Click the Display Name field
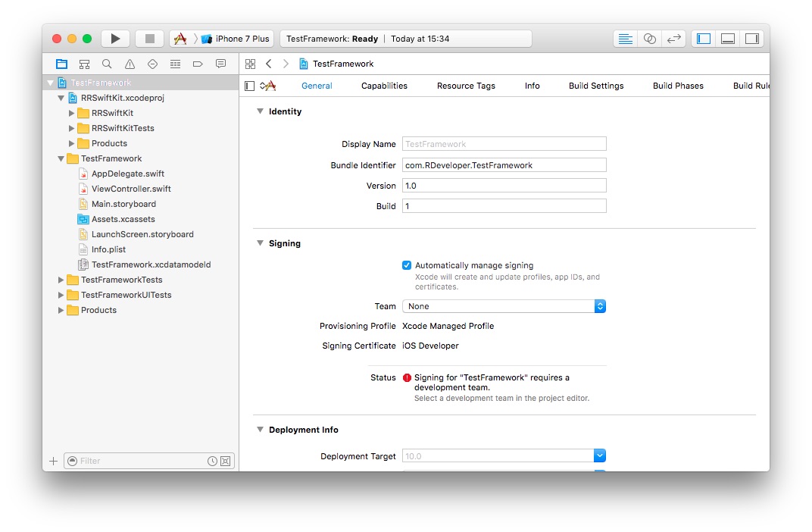 tap(504, 144)
